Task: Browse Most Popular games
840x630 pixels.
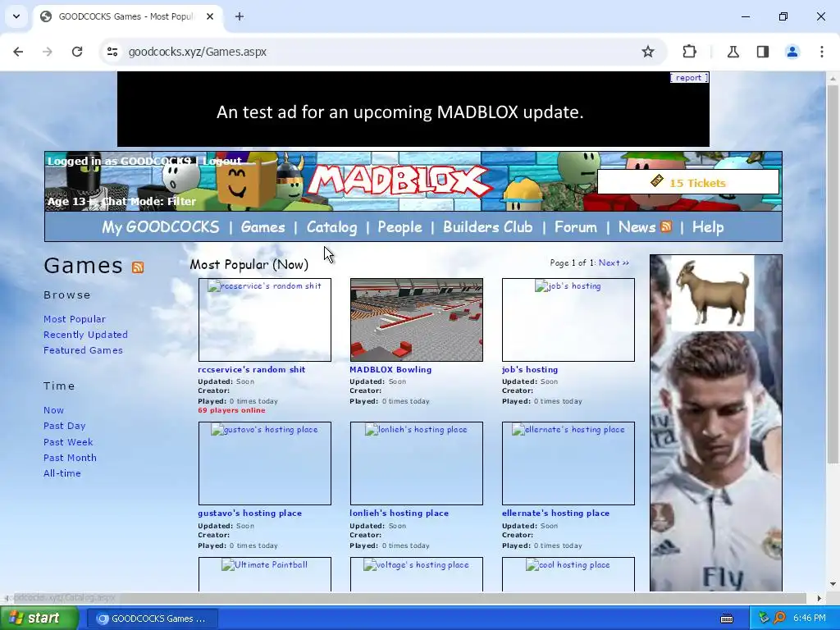Action: [75, 319]
